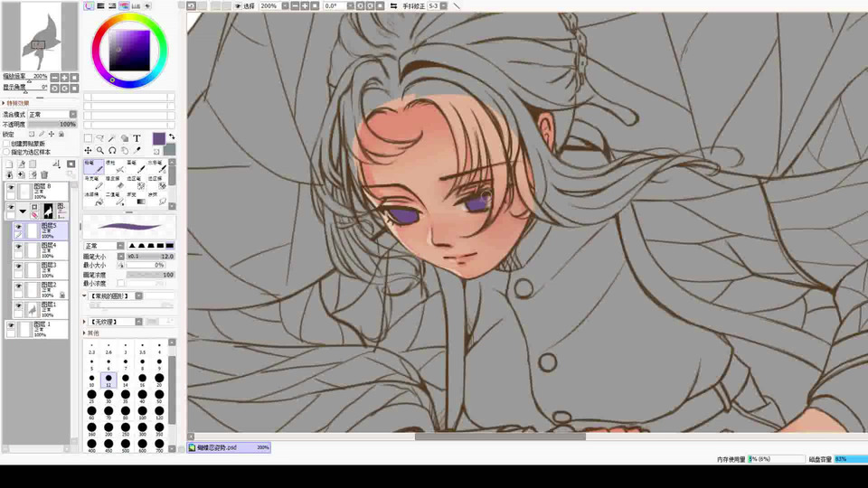
Task: Click the 画笔浓度 brush density slider
Action: pyautogui.click(x=150, y=275)
